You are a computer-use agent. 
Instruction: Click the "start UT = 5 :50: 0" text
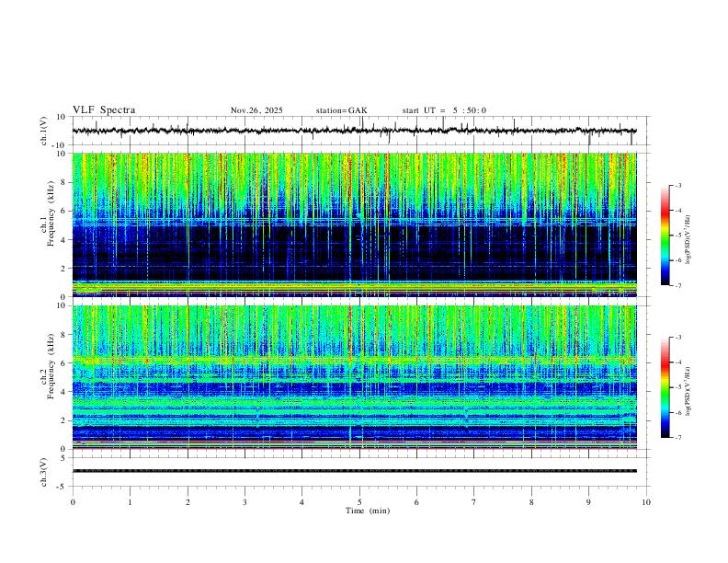[444, 110]
